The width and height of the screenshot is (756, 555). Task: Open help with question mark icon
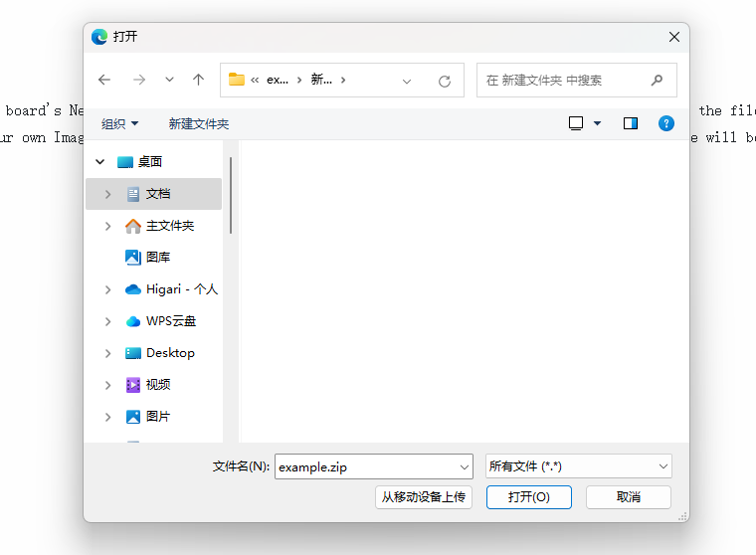point(665,123)
